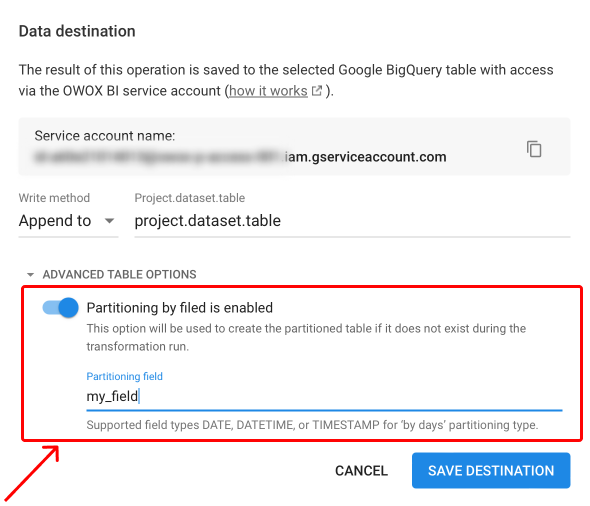
Task: Click the 'Write method' field label
Action: pyautogui.click(x=54, y=198)
